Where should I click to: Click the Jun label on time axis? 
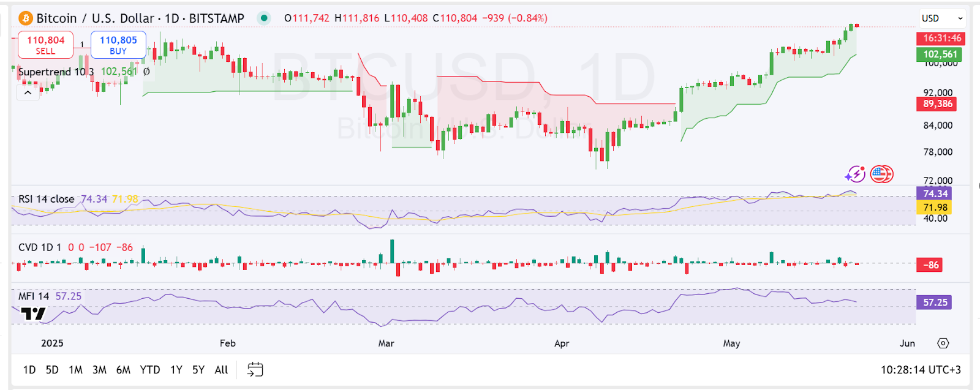[907, 343]
